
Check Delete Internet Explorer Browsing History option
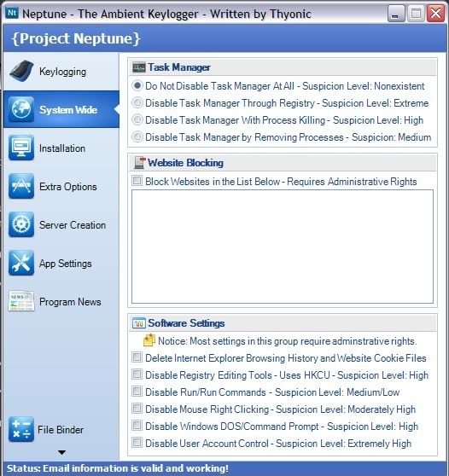point(137,357)
